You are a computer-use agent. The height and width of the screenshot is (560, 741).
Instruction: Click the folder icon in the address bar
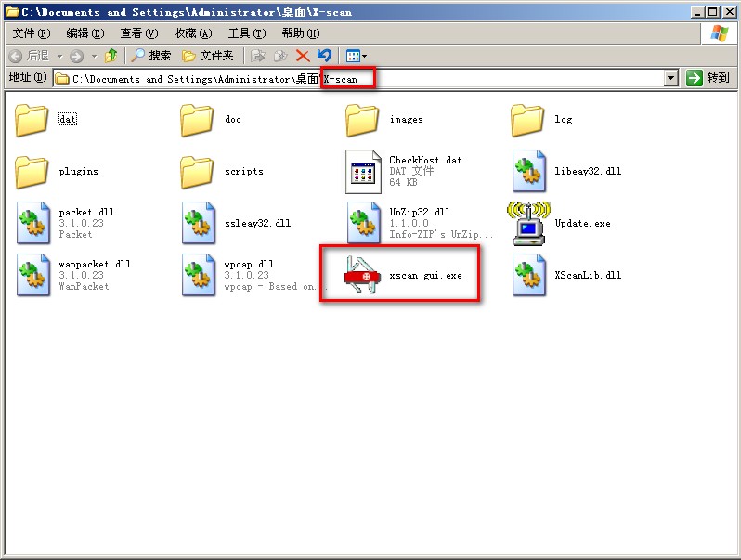tap(62, 78)
